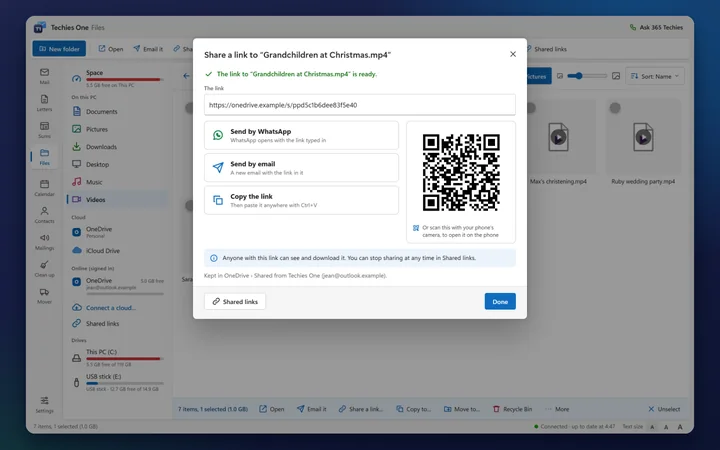This screenshot has height=450, width=720.
Task: Close the share link dialog
Action: click(x=512, y=54)
